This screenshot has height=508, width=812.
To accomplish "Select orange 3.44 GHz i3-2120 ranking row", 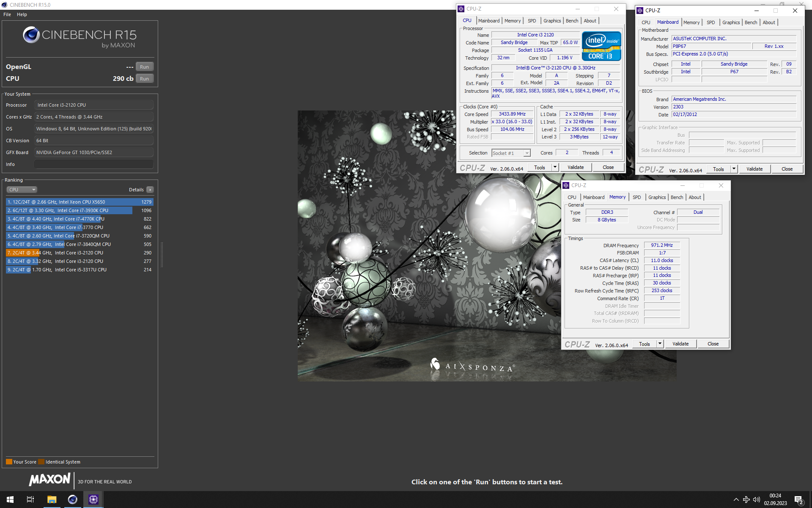I will click(x=80, y=253).
